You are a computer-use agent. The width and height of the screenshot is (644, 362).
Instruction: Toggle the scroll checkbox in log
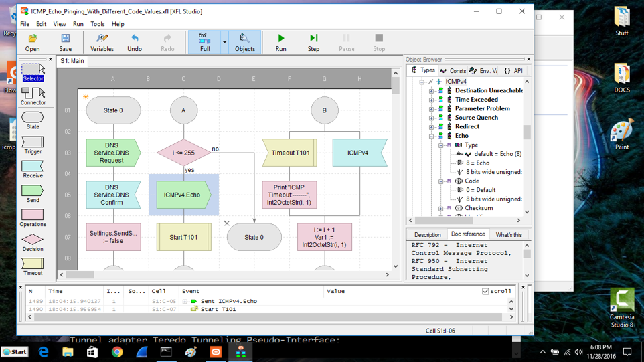485,292
